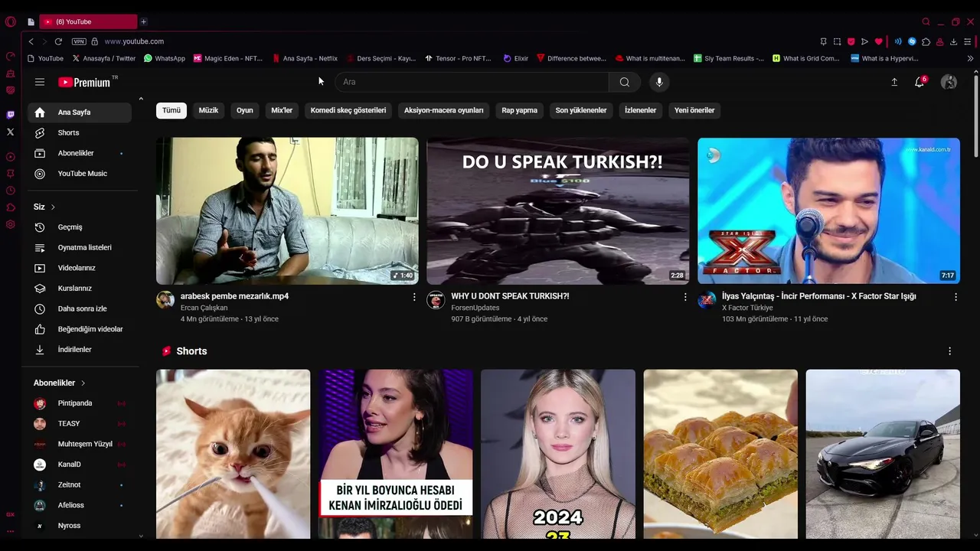Open Twitch panel in Opera sidebar
Screen dimensions: 980x551
11,115
